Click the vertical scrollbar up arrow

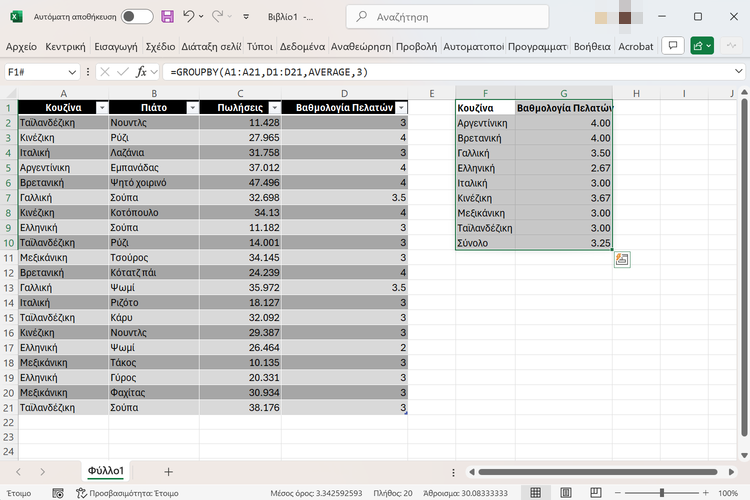pos(744,92)
